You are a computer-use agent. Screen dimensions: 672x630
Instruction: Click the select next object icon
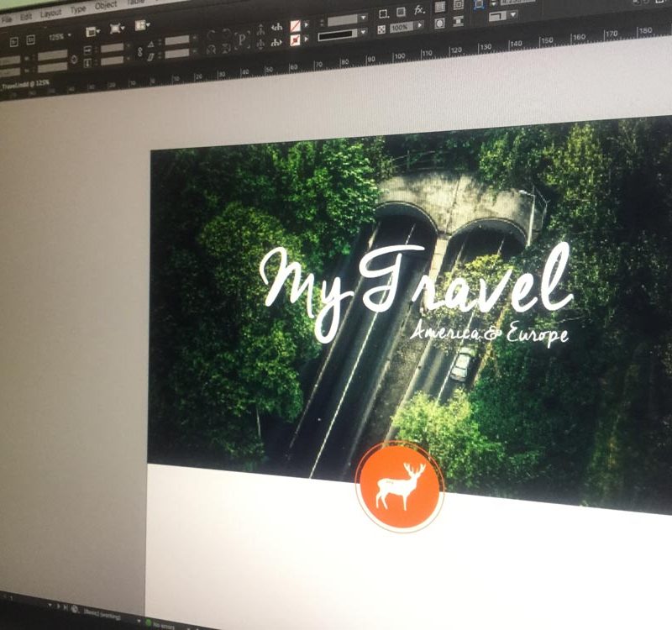[x=277, y=42]
